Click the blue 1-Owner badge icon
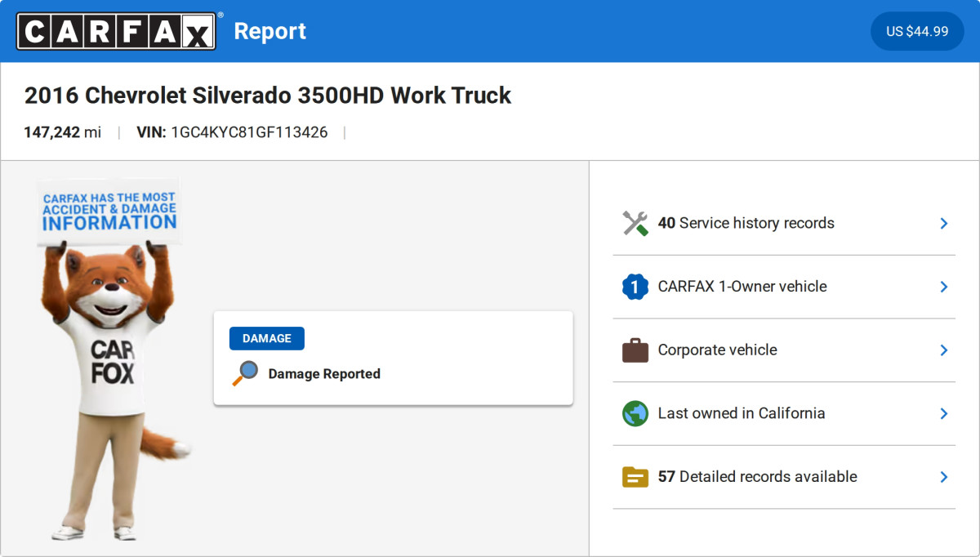This screenshot has height=557, width=980. [635, 287]
